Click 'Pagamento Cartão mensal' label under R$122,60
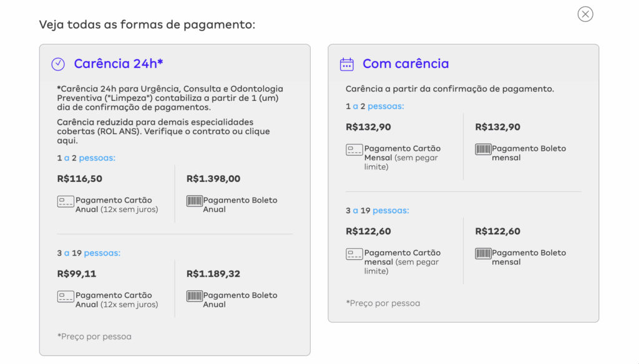This screenshot has height=364, width=639. tap(402, 261)
